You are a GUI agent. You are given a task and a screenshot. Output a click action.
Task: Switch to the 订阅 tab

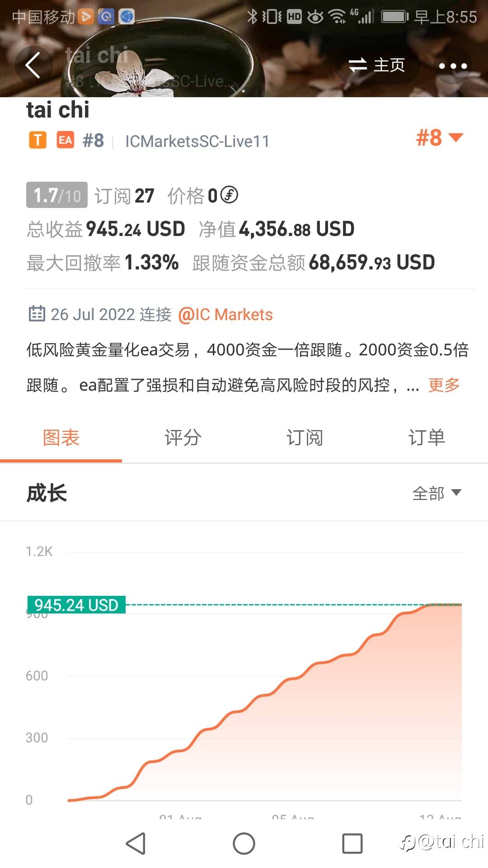pyautogui.click(x=305, y=438)
